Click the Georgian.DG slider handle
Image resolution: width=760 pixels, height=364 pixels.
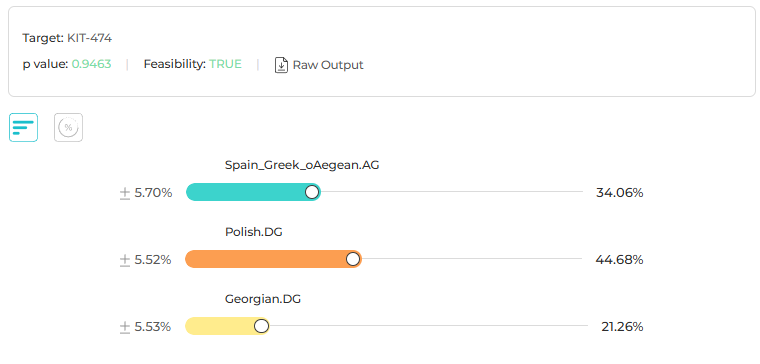click(262, 326)
